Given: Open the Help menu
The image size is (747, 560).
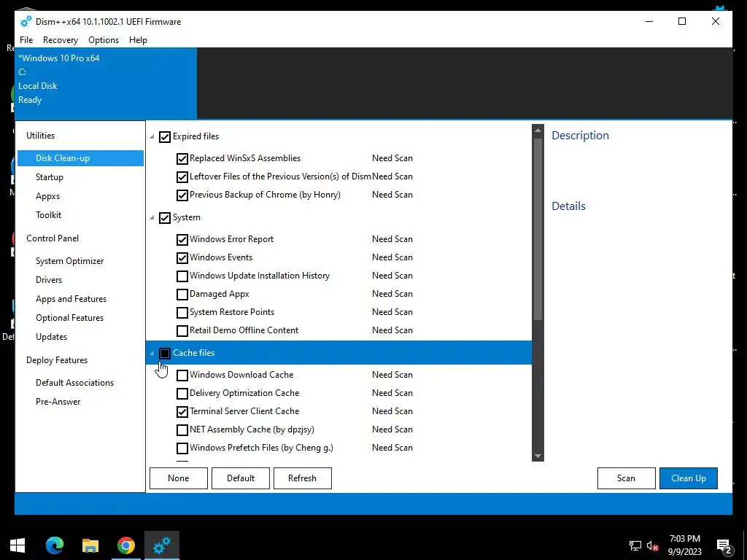Looking at the screenshot, I should pyautogui.click(x=138, y=40).
